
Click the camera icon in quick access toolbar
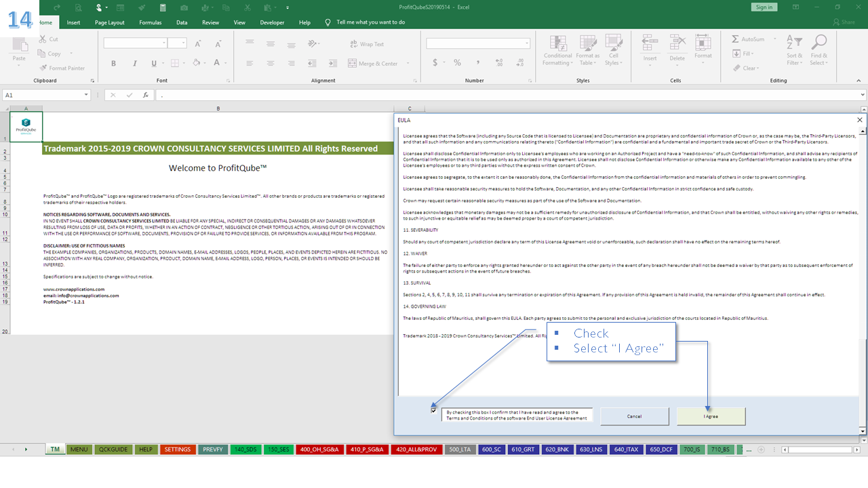[184, 7]
